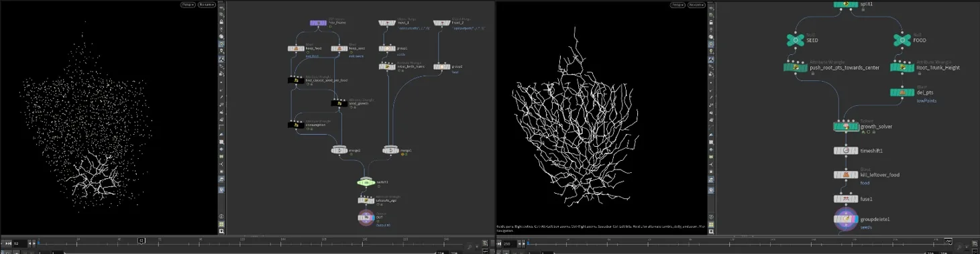Select the calculate_age wrangle node
The image size is (980, 254).
click(366, 200)
